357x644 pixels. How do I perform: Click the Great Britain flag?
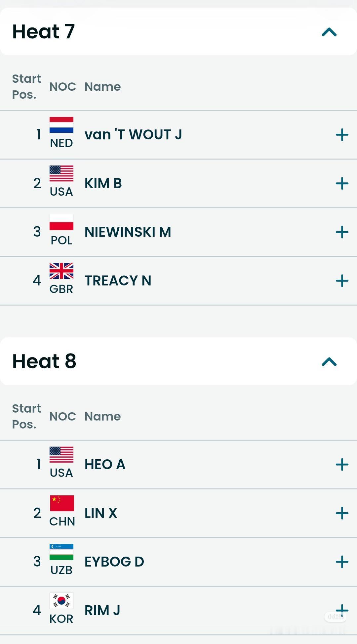coord(61,271)
